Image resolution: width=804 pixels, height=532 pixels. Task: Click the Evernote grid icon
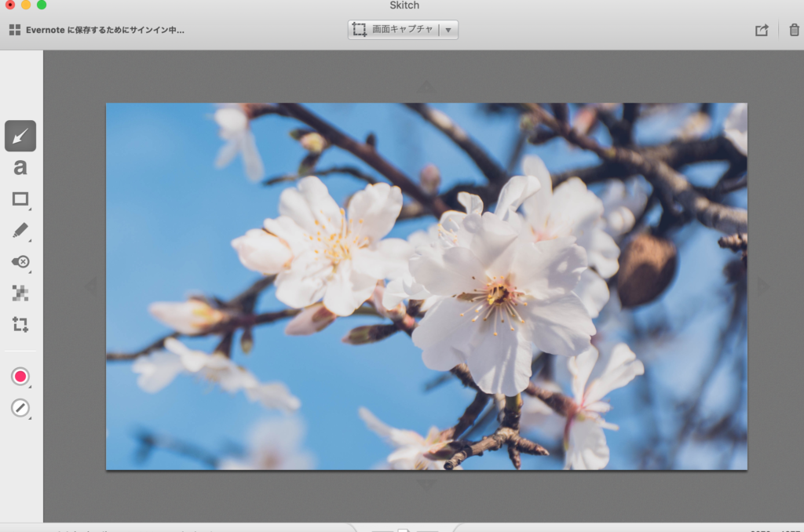(14, 30)
